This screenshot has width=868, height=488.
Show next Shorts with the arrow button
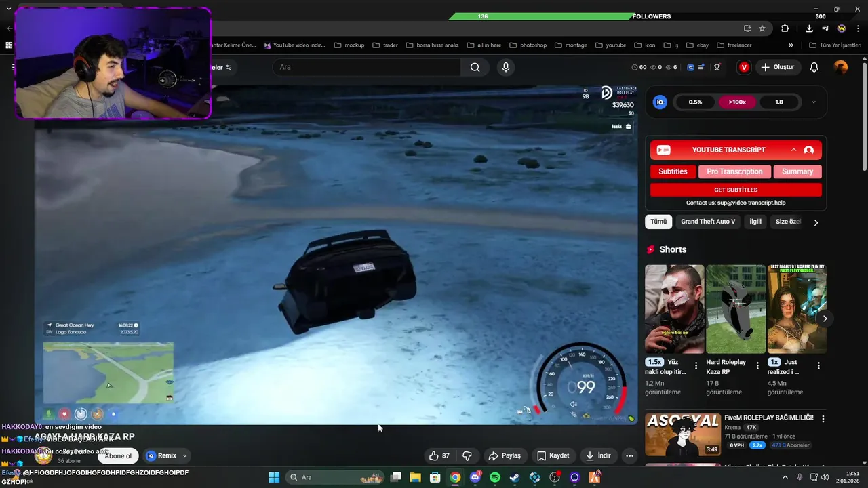pos(825,318)
